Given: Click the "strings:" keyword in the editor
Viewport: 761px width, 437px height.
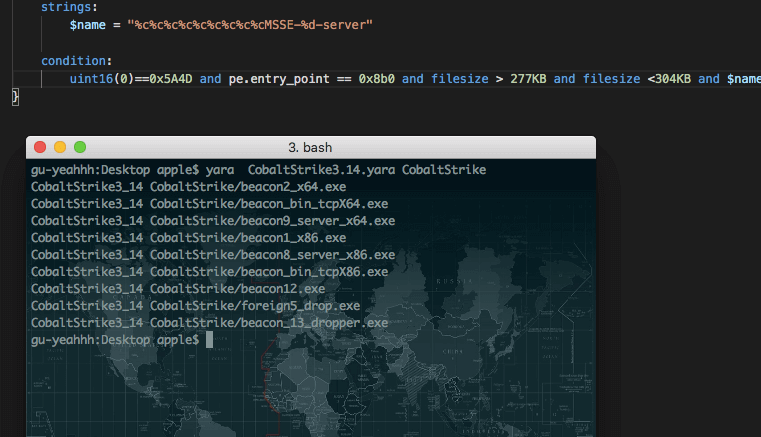Looking at the screenshot, I should (69, 7).
